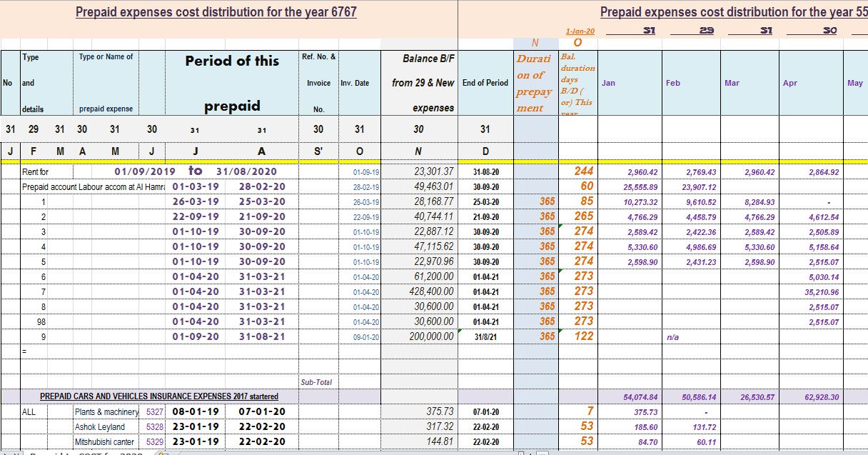Select the reference number 5327
The width and height of the screenshot is (868, 455).
point(154,412)
